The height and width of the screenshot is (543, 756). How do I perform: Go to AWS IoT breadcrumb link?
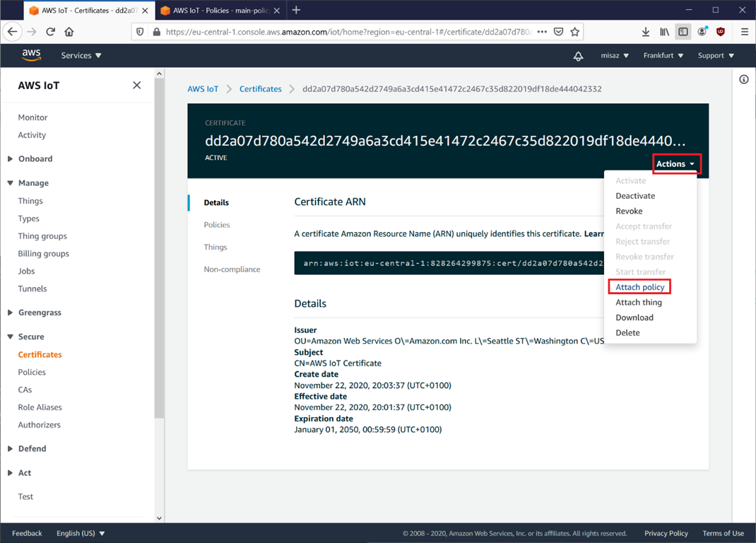click(x=203, y=89)
